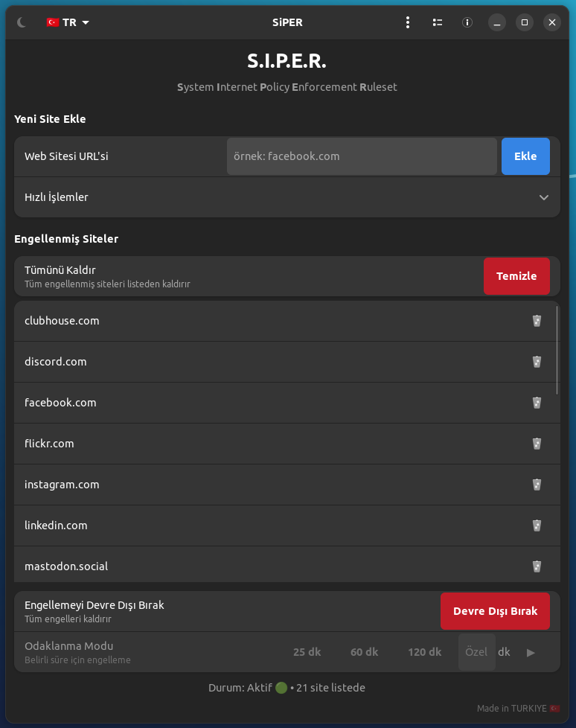Open the TR language dropdown
Viewport: 576px width, 728px height.
pos(68,22)
